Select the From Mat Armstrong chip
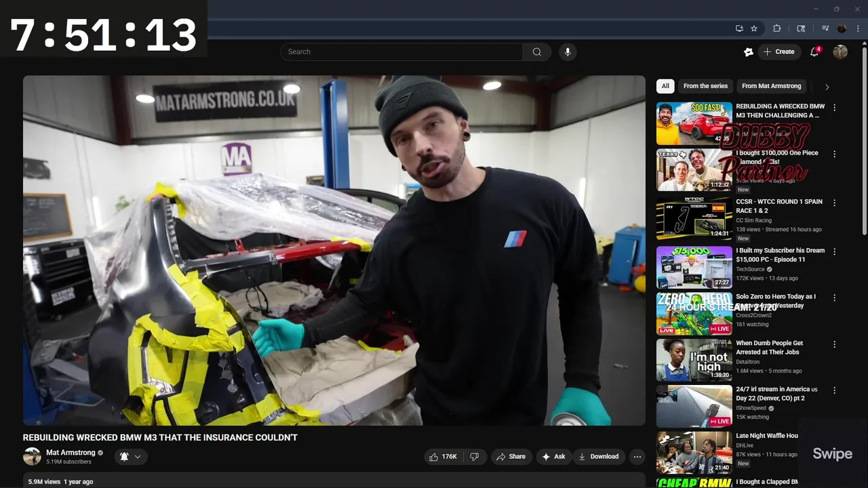Viewport: 868px width, 488px height. pos(771,86)
